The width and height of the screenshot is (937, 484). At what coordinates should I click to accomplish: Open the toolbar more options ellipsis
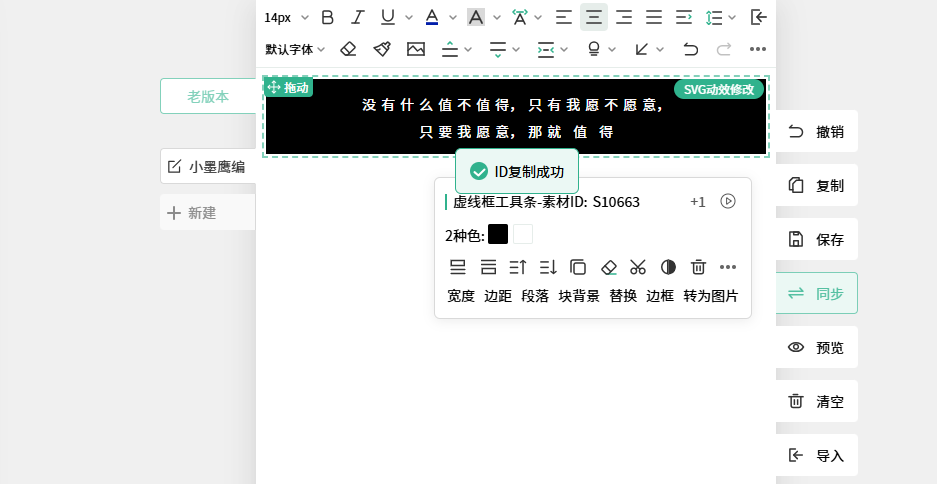tap(758, 49)
